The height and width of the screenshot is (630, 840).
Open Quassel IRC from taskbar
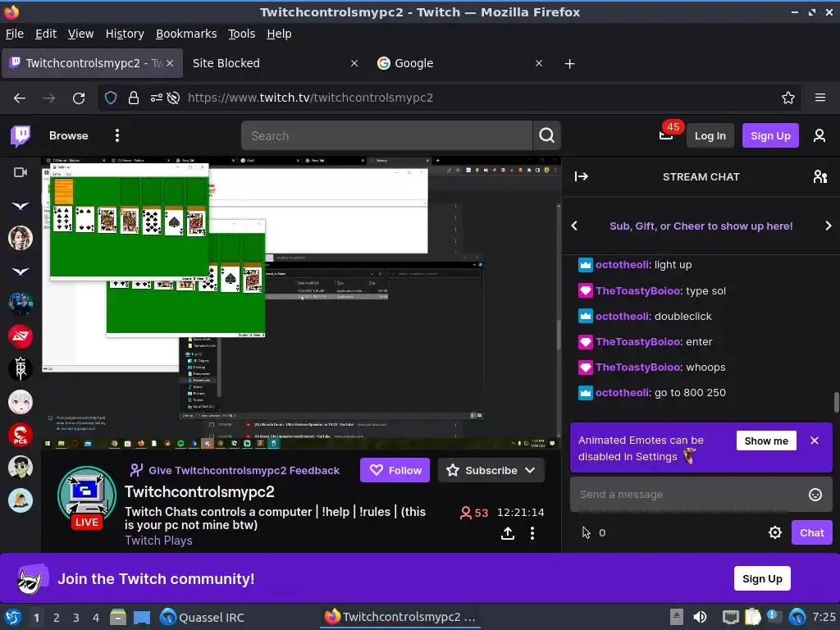[203, 617]
